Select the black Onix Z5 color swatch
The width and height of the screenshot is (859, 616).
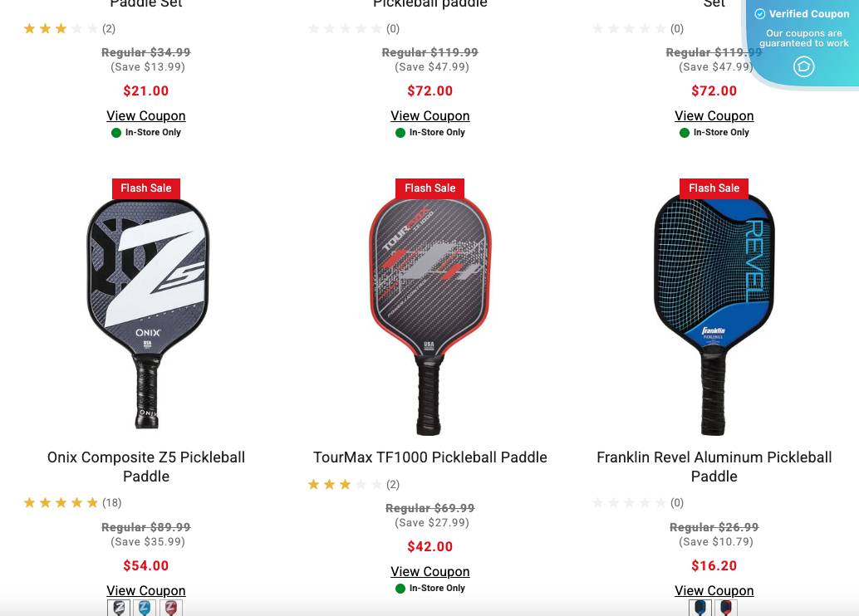118,608
